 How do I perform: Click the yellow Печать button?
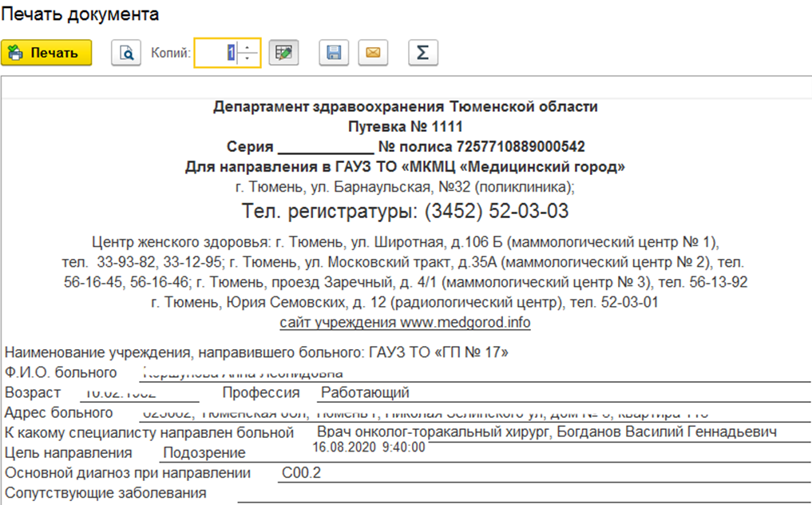point(46,54)
